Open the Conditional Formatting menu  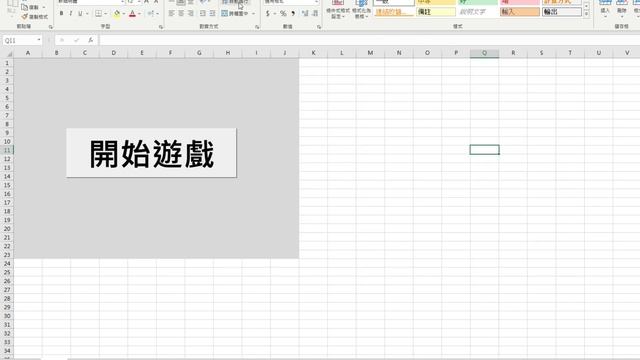pos(338,9)
